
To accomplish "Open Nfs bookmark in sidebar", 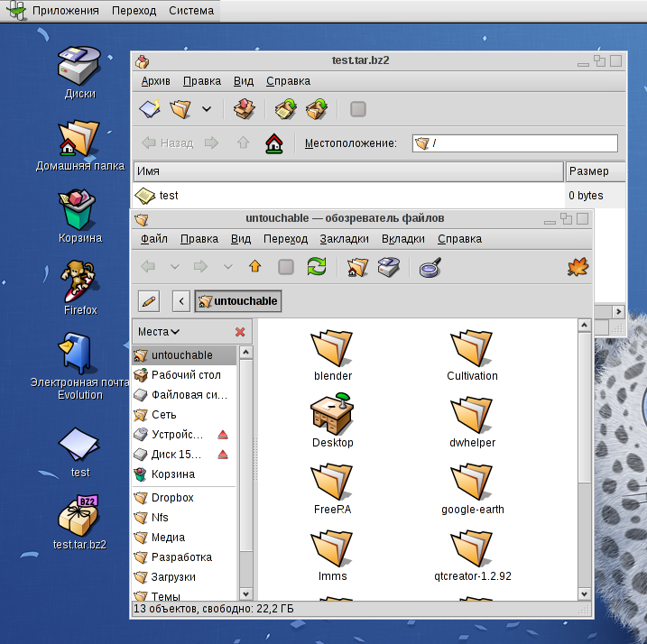I will pyautogui.click(x=184, y=518).
